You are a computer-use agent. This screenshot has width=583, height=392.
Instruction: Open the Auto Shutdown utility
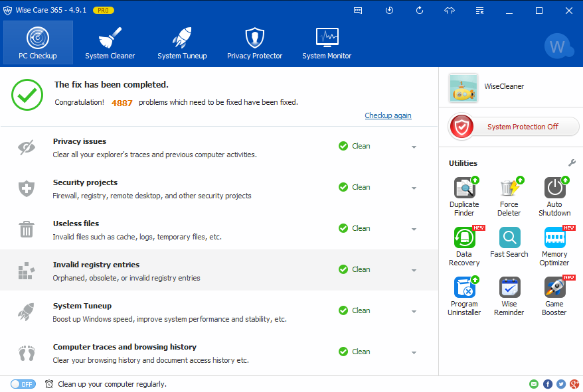coord(554,188)
